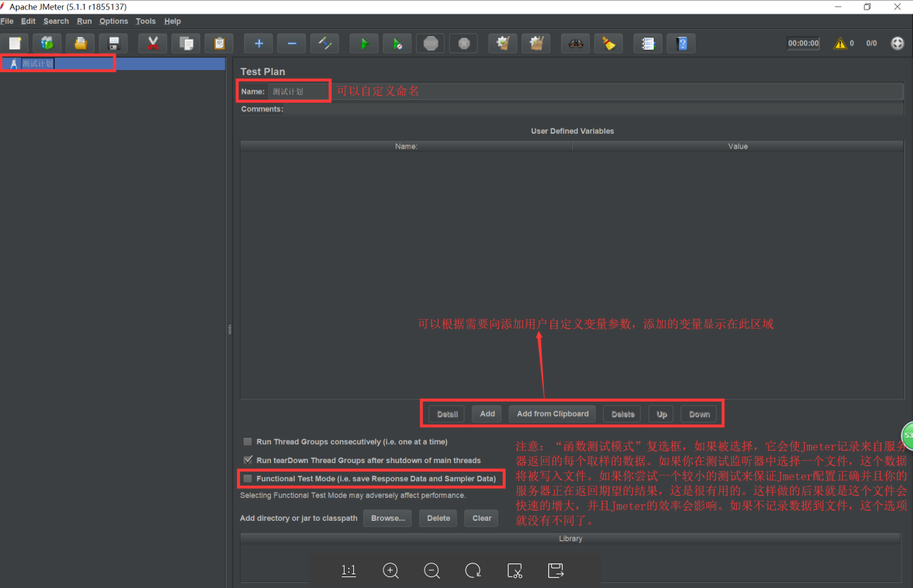Click the Browse button for classpath jars

click(387, 518)
